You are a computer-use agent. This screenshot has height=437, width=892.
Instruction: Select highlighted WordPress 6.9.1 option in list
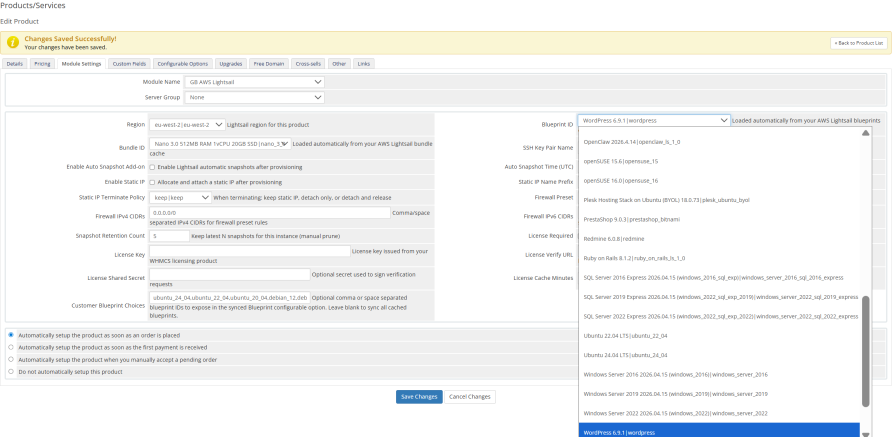(720, 431)
